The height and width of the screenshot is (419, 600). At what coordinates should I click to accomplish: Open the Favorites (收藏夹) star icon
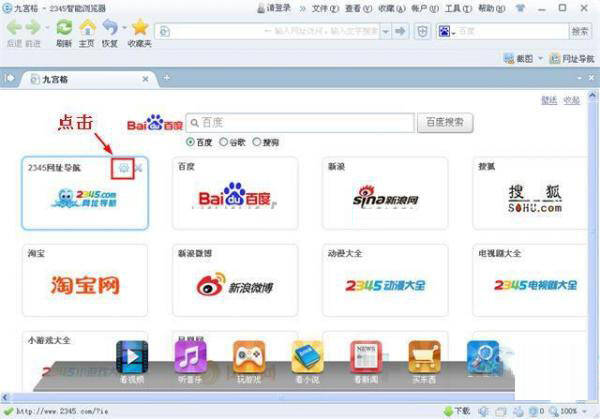(x=140, y=28)
